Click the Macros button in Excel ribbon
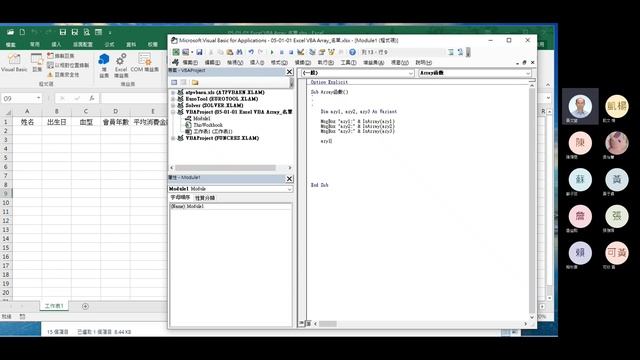The height and width of the screenshot is (360, 640). coord(37,62)
